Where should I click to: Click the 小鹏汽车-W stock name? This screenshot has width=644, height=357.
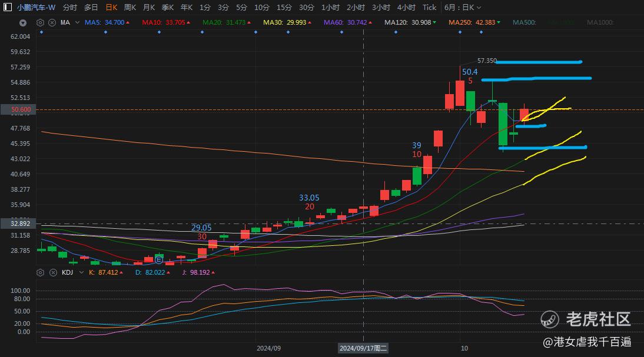36,8
